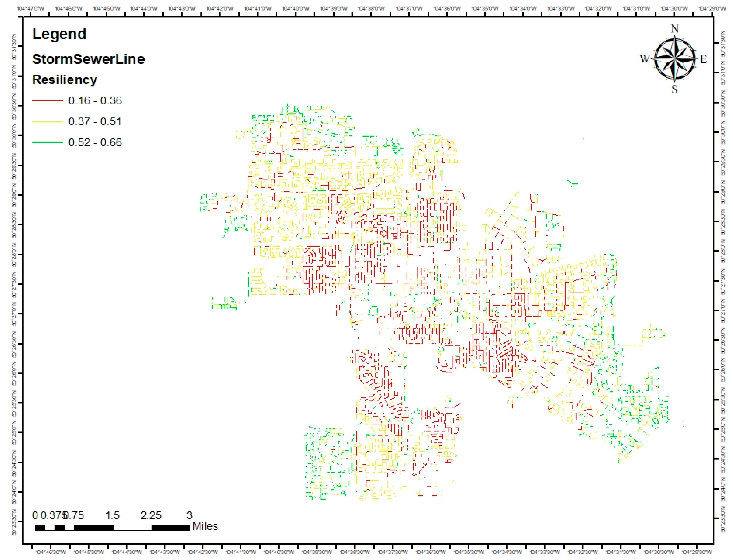This screenshot has width=733, height=560.
Task: Click the 104°47'0"W top coordinate label
Action: coord(31,9)
